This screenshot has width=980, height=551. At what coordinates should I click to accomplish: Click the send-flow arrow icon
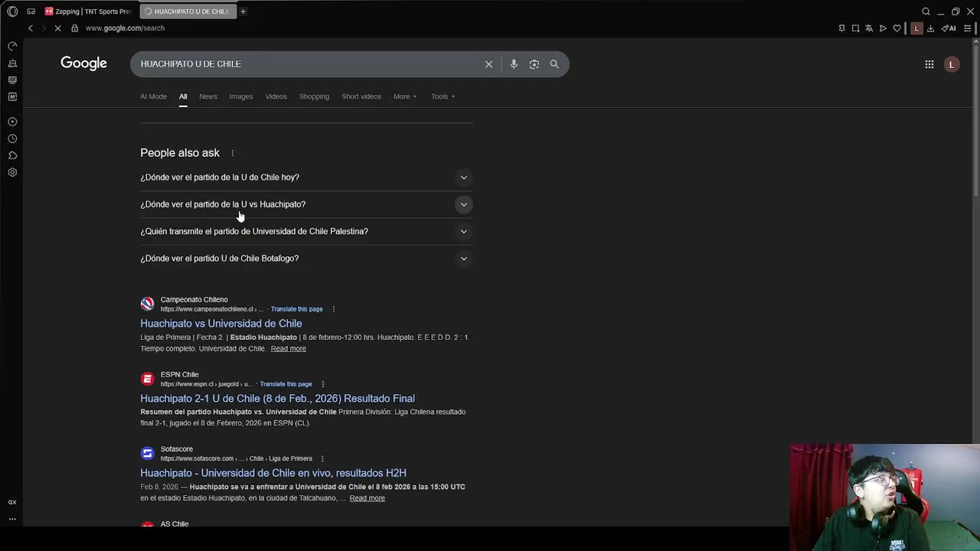click(x=883, y=28)
